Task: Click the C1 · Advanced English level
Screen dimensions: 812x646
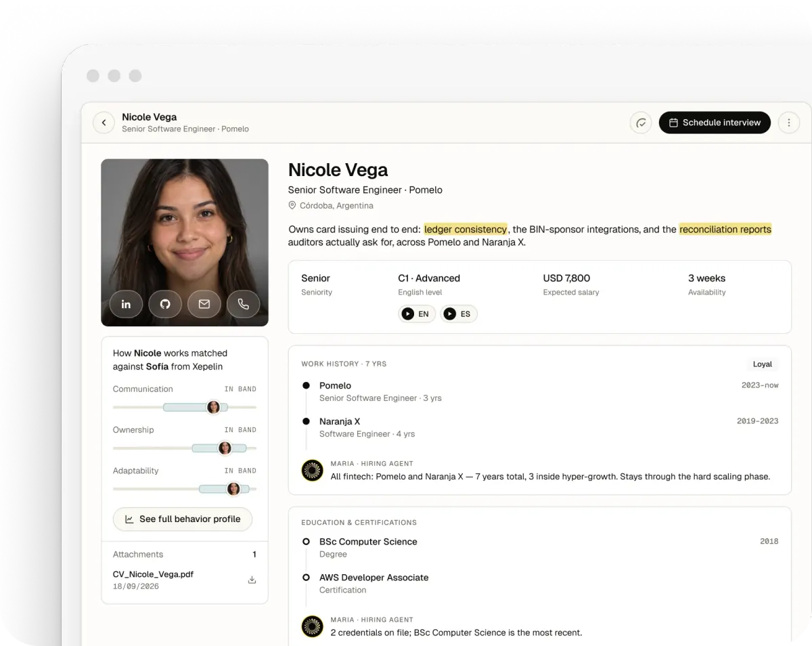Action: [x=429, y=278]
